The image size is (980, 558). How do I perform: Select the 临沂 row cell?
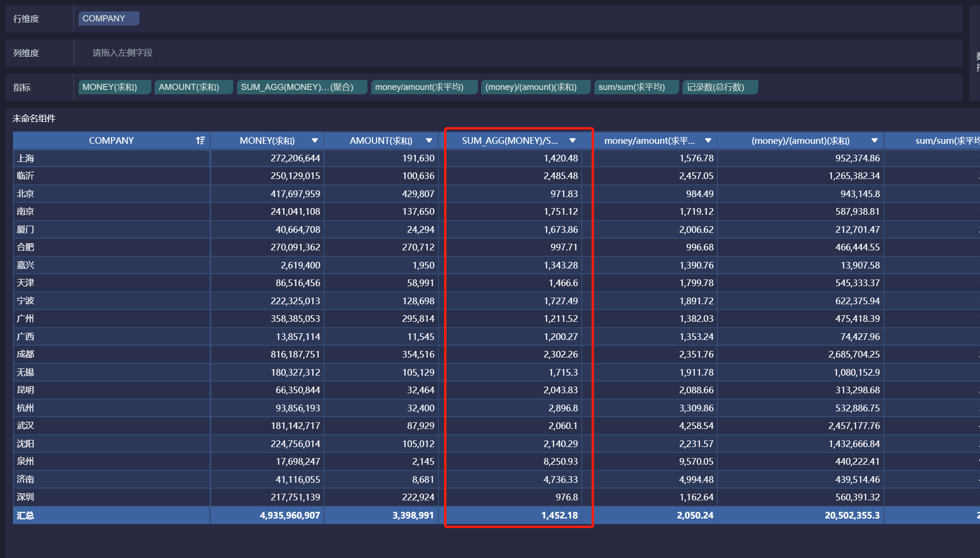[111, 176]
